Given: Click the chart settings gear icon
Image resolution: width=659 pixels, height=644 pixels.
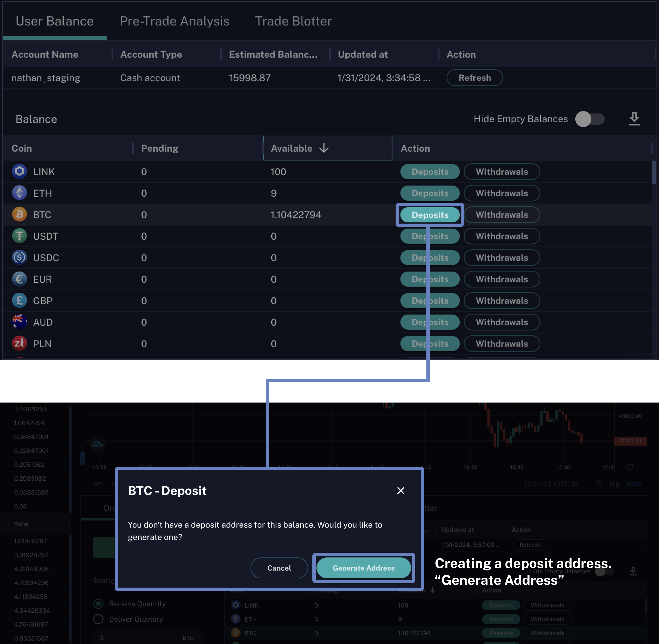Looking at the screenshot, I should coord(630,467).
